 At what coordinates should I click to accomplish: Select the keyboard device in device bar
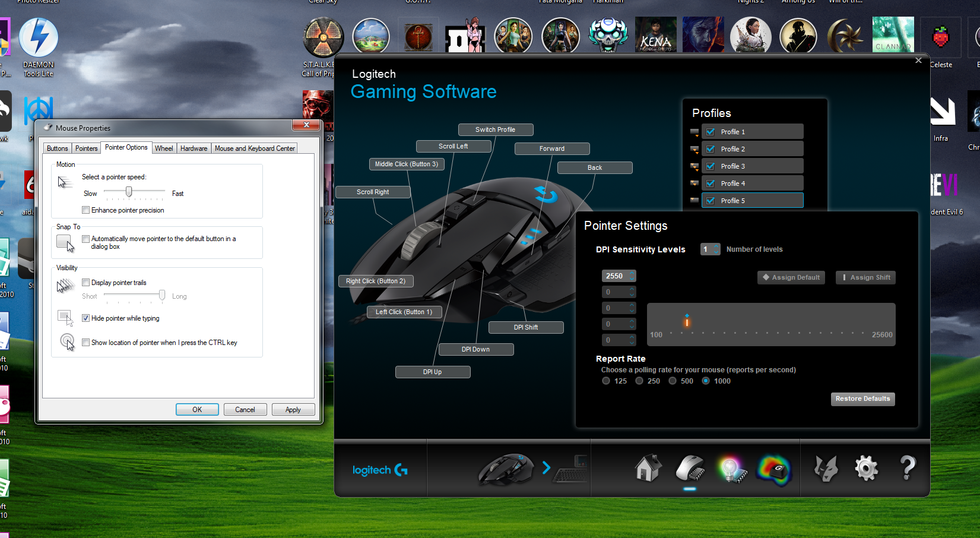[x=570, y=469]
